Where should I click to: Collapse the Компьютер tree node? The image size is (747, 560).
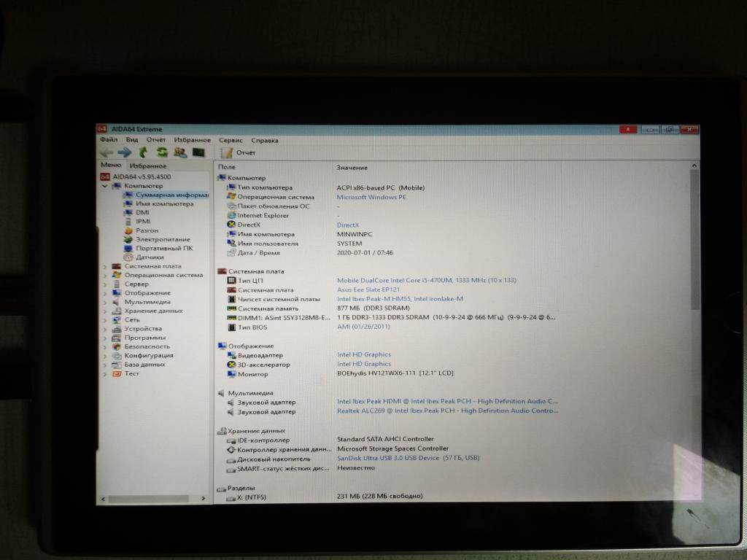(105, 186)
